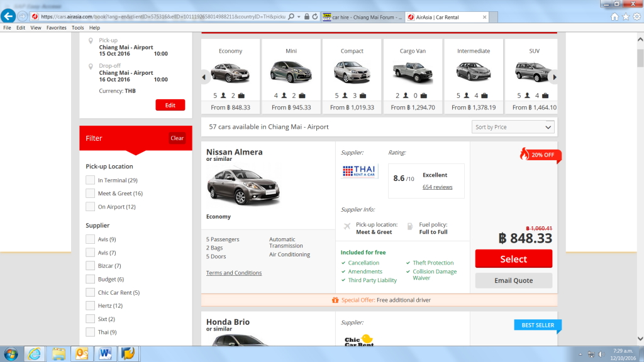Click the 20% OFF flame badge
This screenshot has height=362, width=644.
click(x=539, y=155)
